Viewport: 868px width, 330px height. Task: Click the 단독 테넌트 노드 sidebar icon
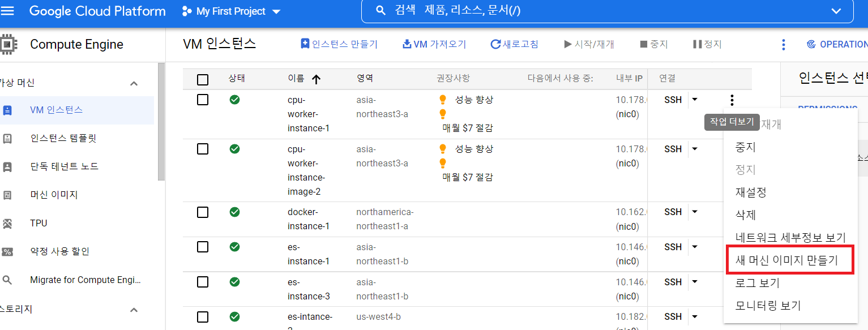pos(7,166)
